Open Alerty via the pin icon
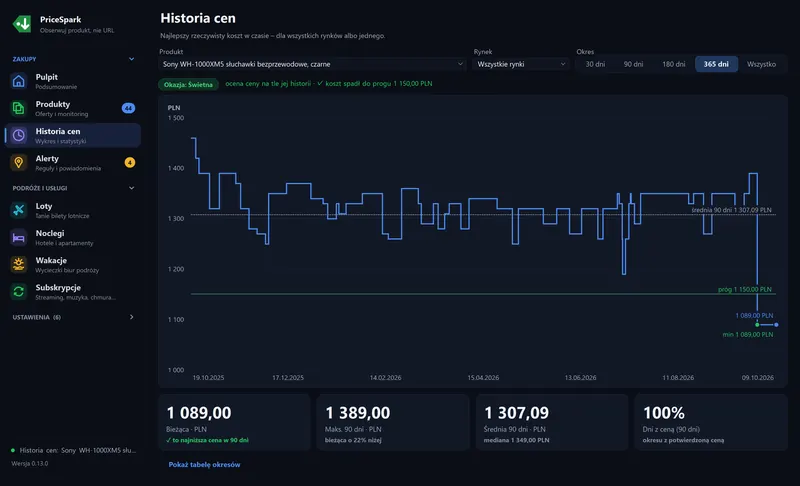The image size is (800, 486). 18,163
